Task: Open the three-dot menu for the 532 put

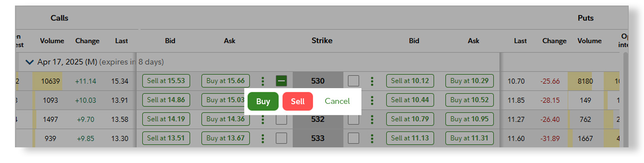Action: click(x=372, y=120)
